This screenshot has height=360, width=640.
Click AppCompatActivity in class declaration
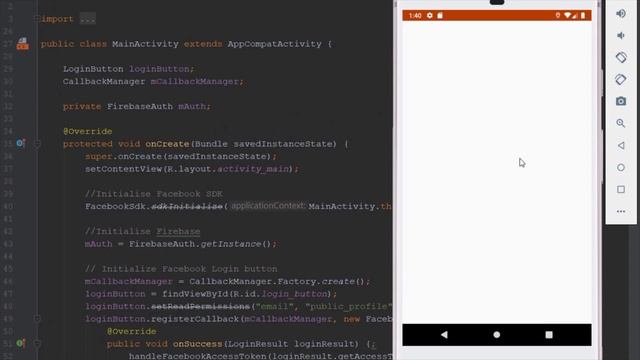tap(274, 44)
